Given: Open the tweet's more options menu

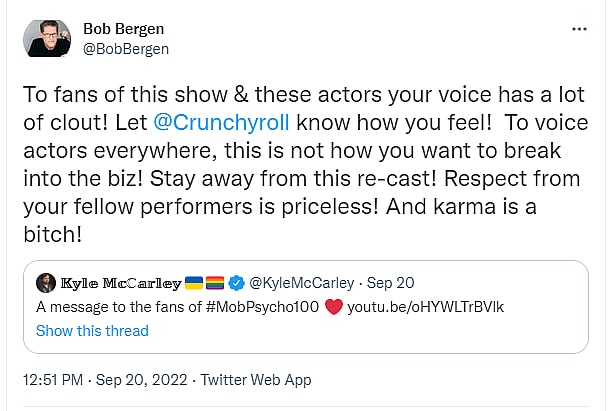Looking at the screenshot, I should click(x=579, y=29).
